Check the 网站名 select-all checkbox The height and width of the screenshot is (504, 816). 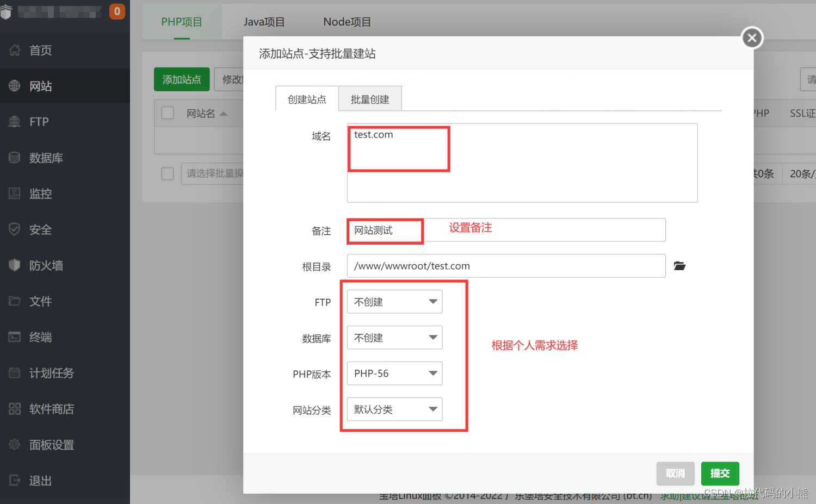coord(167,112)
